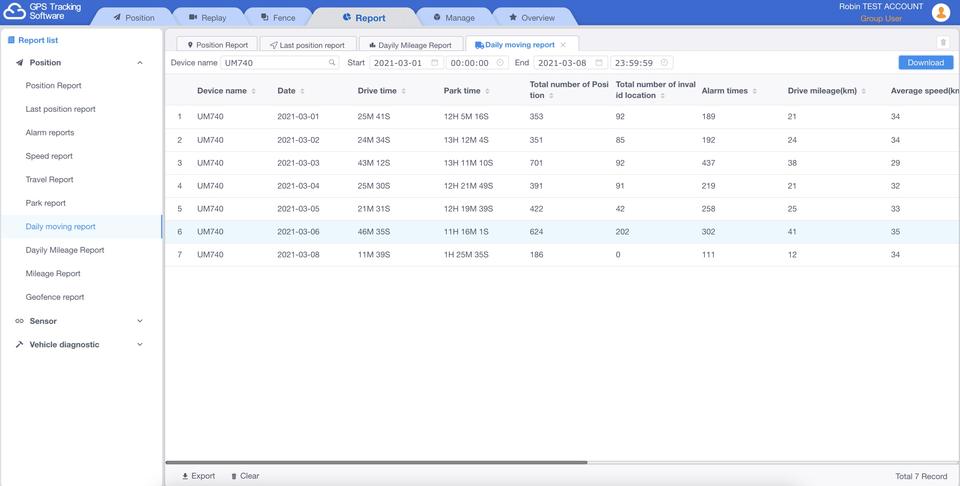This screenshot has height=486, width=960.
Task: Open the Start date calendar icon
Action: 434,62
